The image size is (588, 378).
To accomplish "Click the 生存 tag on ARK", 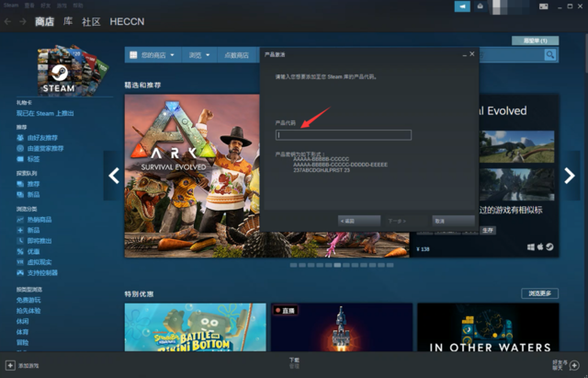I will click(x=488, y=230).
